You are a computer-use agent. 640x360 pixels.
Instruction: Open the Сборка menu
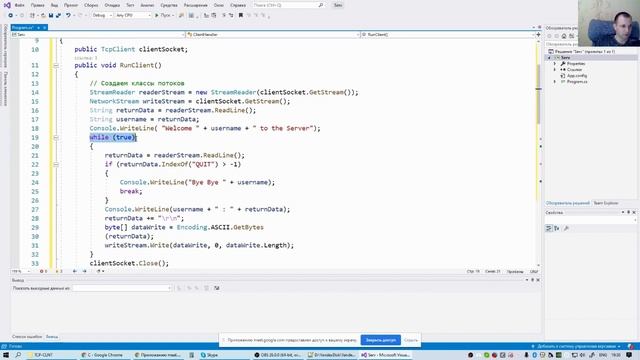pos(91,5)
